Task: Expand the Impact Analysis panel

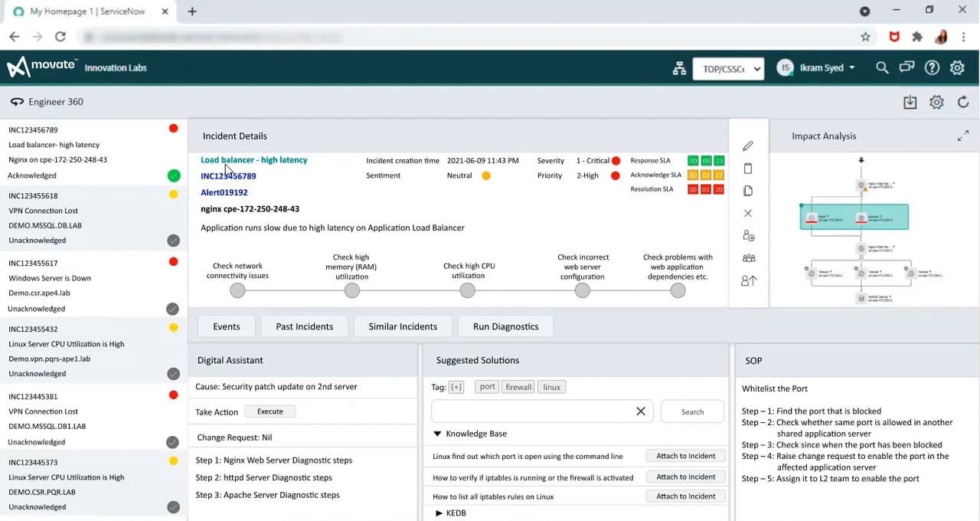Action: (x=963, y=136)
